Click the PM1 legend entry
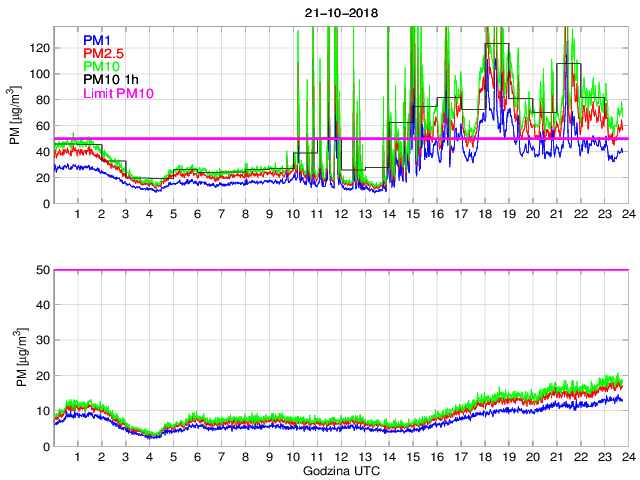Viewport: 640px width, 480px height. pyautogui.click(x=96, y=40)
